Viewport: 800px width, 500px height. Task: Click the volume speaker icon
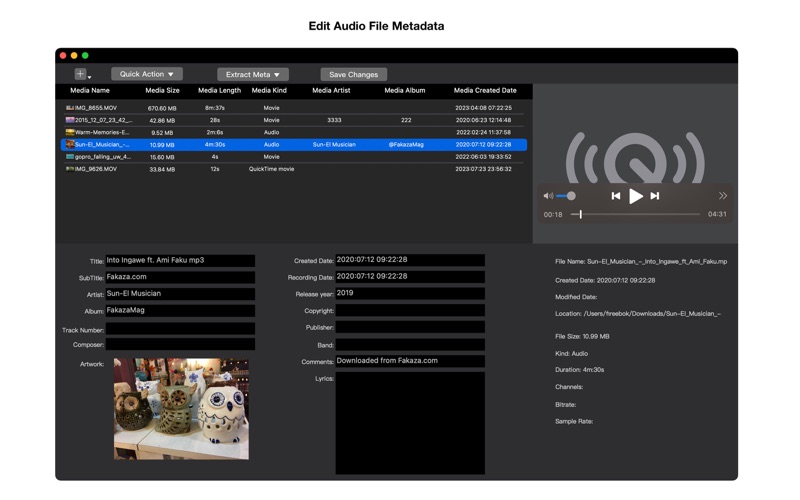coord(548,196)
